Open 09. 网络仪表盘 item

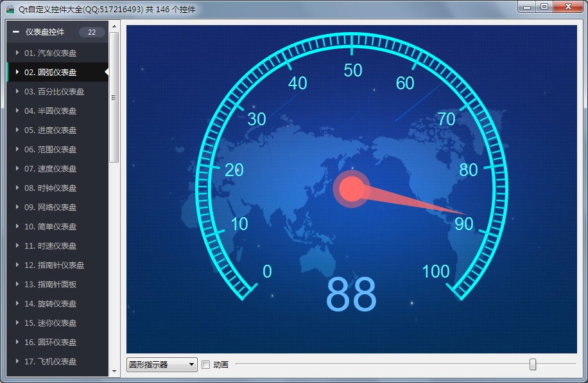click(x=57, y=208)
